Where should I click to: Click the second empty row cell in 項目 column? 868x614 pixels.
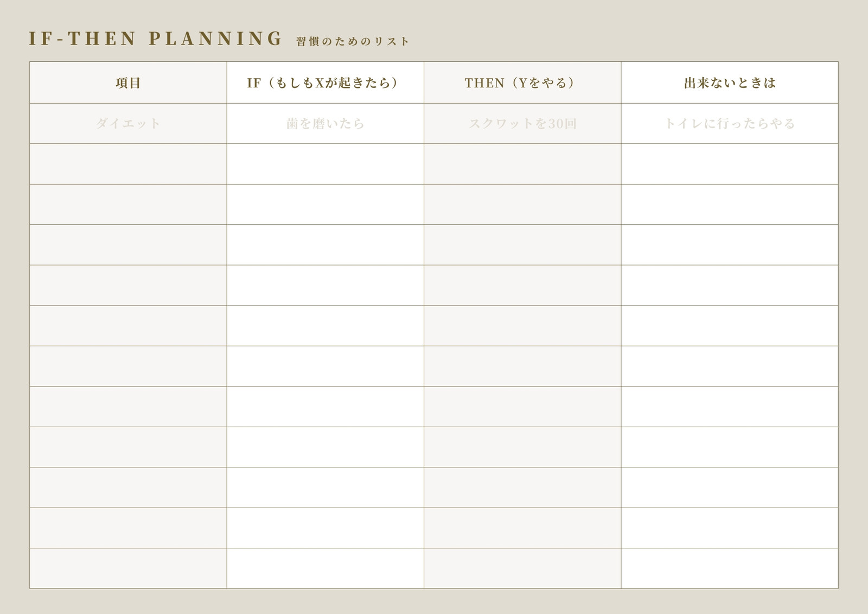tap(128, 204)
